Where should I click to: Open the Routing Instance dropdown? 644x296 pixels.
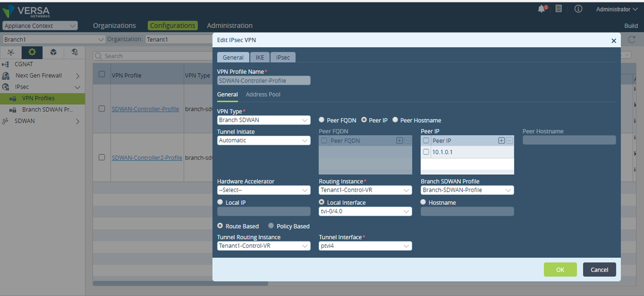pyautogui.click(x=365, y=190)
